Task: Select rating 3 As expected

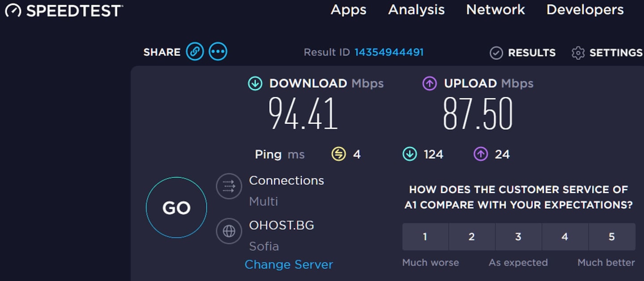Action: [518, 237]
